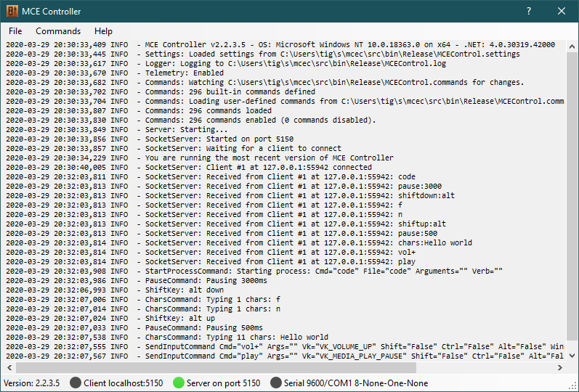The width and height of the screenshot is (579, 392).
Task: Click log line received ending 'chars:Hello world'
Action: (x=239, y=243)
